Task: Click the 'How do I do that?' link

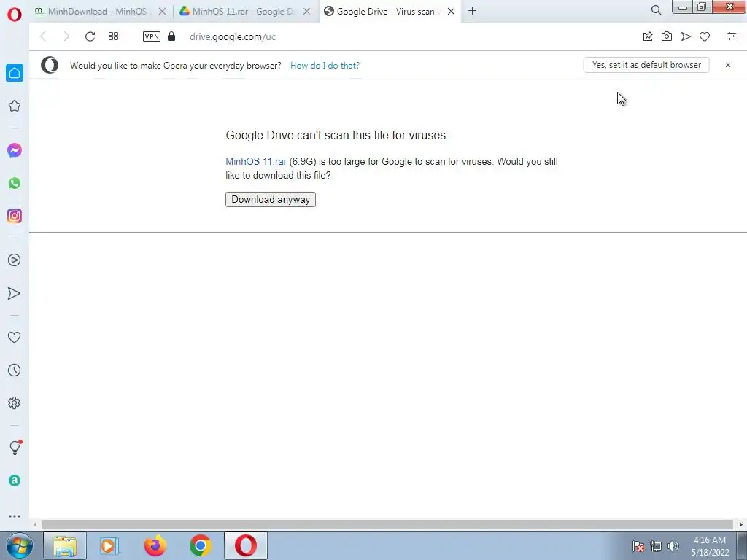Action: [325, 65]
